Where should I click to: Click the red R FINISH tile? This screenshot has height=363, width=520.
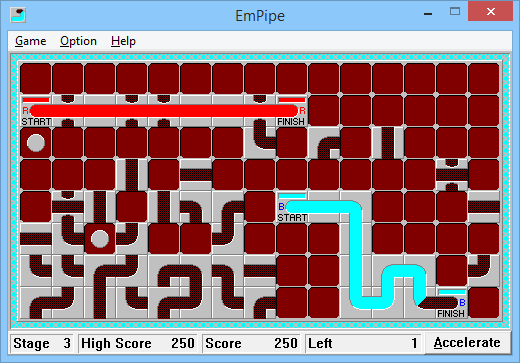point(292,111)
